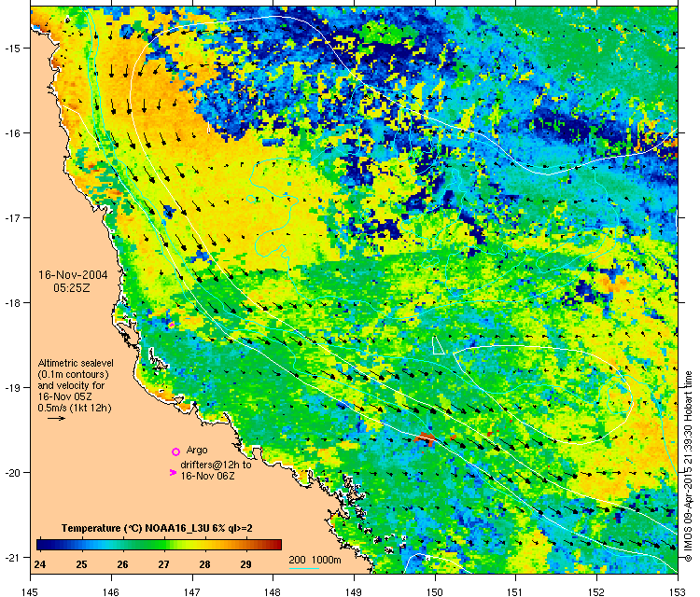Click the colorbar value 24

coord(40,564)
